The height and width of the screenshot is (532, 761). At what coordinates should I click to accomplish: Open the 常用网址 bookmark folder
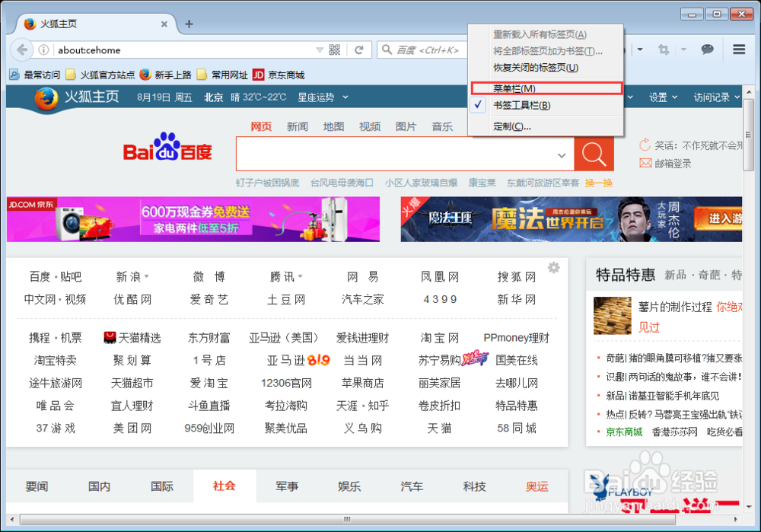click(222, 75)
